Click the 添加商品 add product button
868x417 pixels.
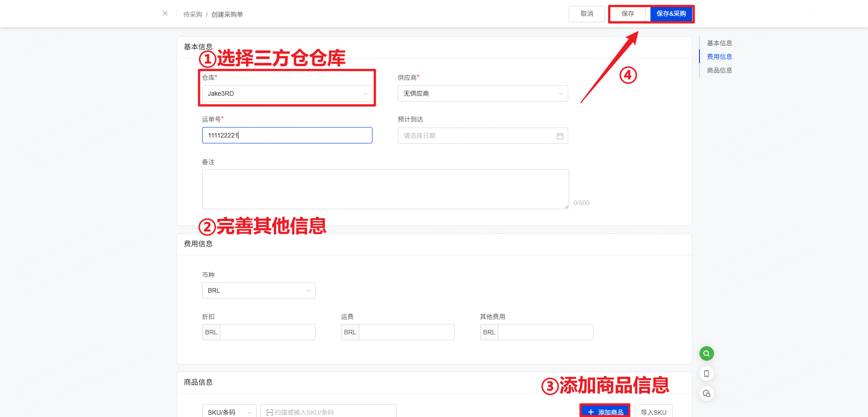(605, 412)
